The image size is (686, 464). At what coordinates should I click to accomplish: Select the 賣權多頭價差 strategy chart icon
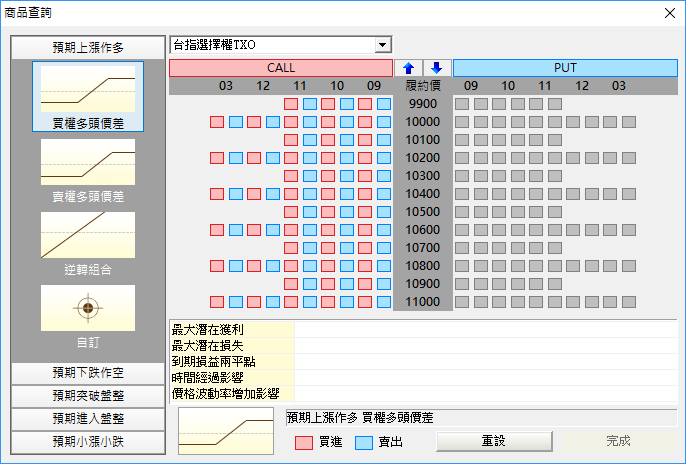tap(87, 162)
